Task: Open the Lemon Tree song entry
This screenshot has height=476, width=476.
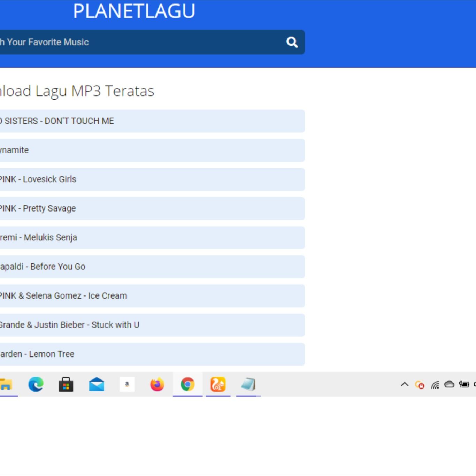Action: pyautogui.click(x=152, y=354)
